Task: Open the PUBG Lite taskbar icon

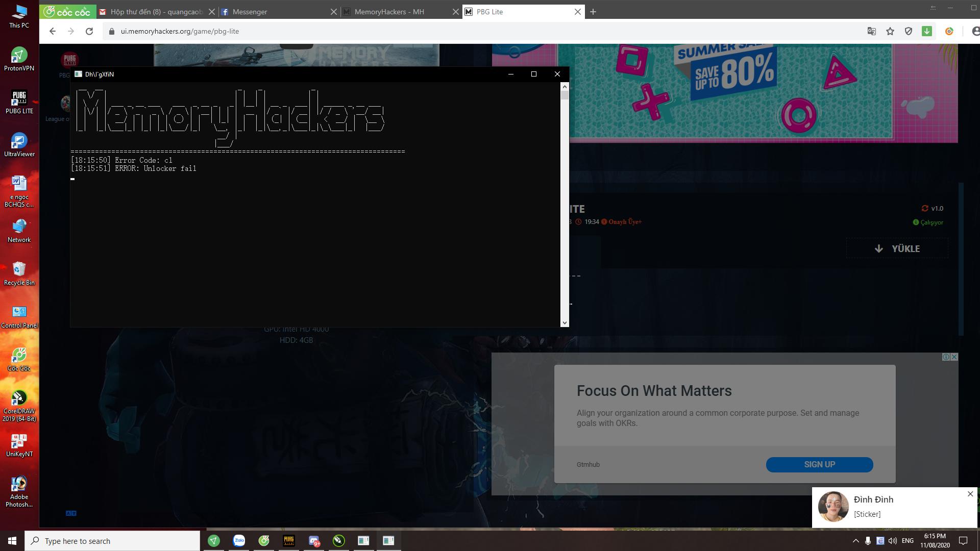Action: click(289, 541)
